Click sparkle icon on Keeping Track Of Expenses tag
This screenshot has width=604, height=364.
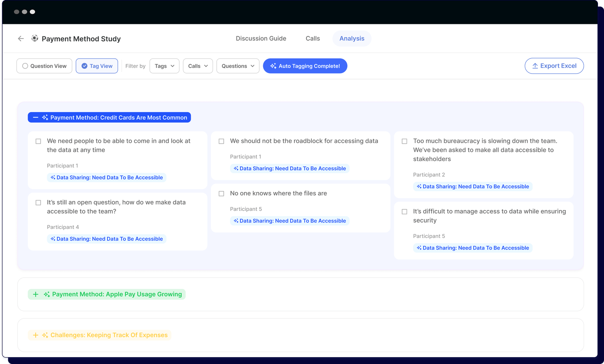click(45, 335)
